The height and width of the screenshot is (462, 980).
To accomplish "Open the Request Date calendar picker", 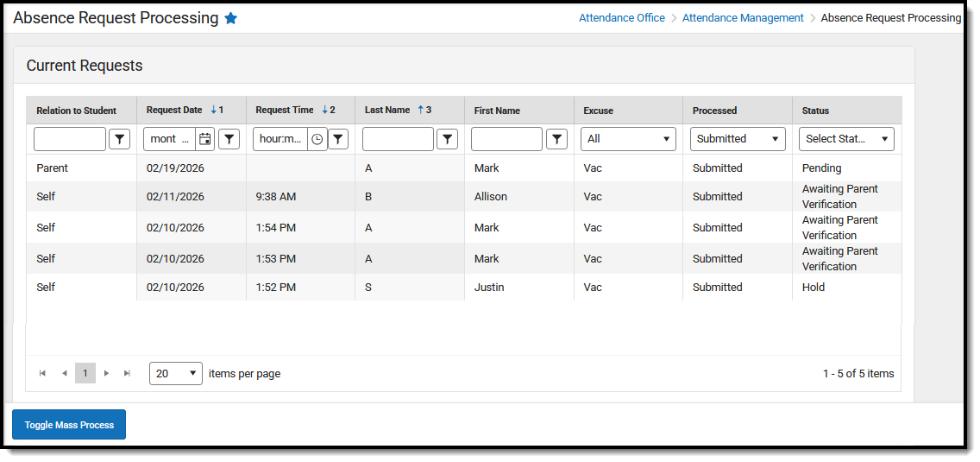I will click(x=204, y=139).
